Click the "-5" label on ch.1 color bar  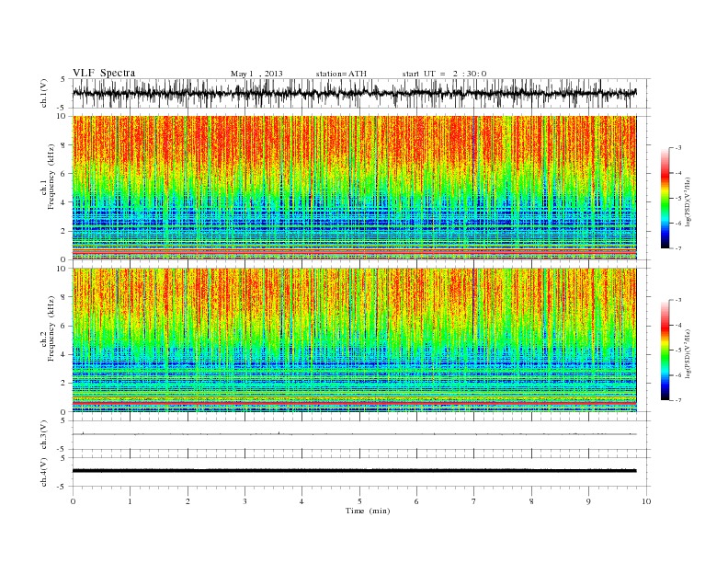677,199
